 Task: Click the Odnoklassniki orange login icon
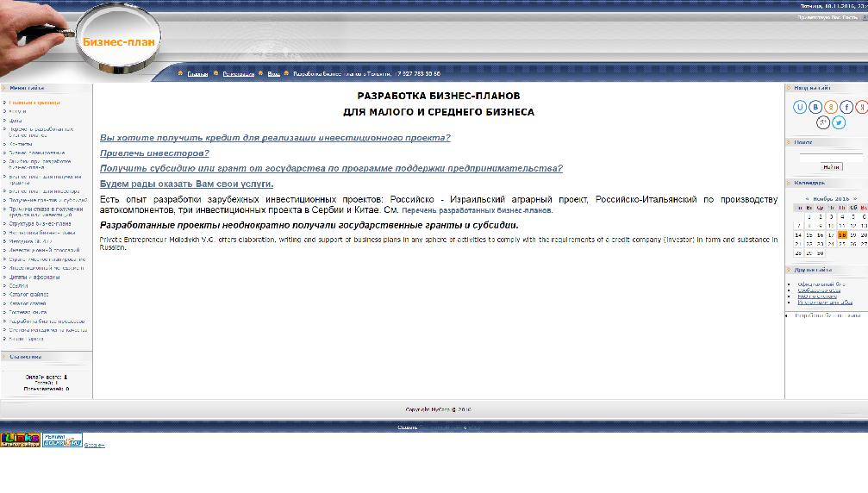[831, 107]
